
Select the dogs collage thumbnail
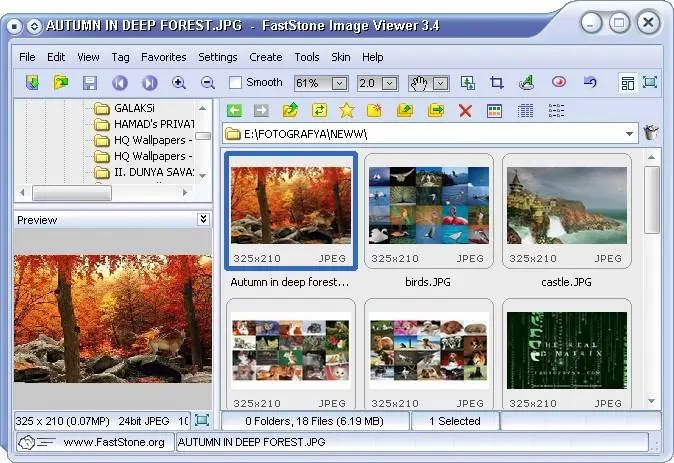429,355
